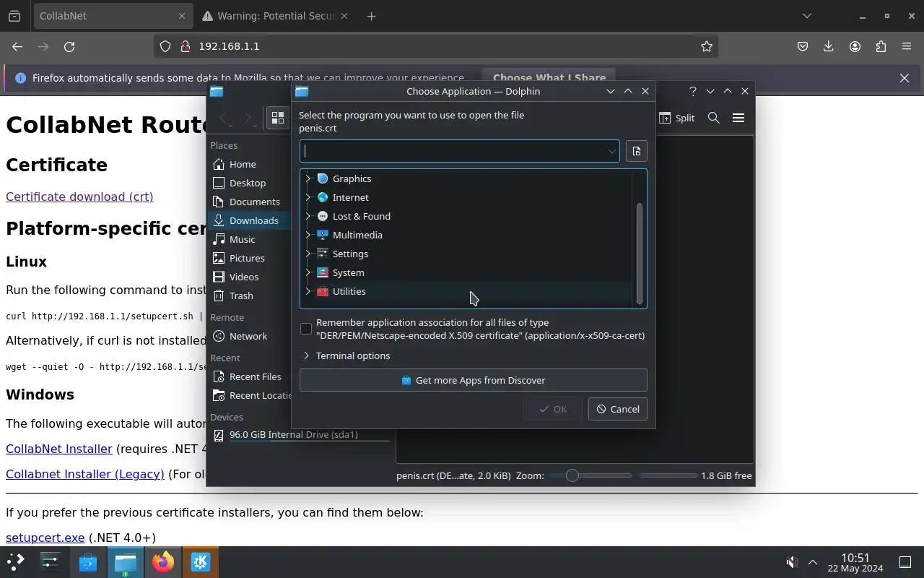This screenshot has width=924, height=578.
Task: Expand the Internet category
Action: pyautogui.click(x=308, y=197)
